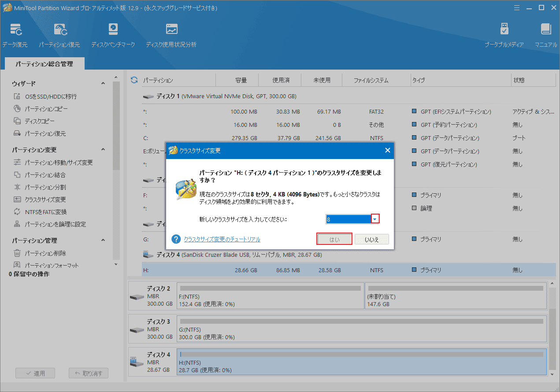This screenshot has height=392, width=560.
Task: Collapse the パーティション変更 section
Action: tap(103, 150)
